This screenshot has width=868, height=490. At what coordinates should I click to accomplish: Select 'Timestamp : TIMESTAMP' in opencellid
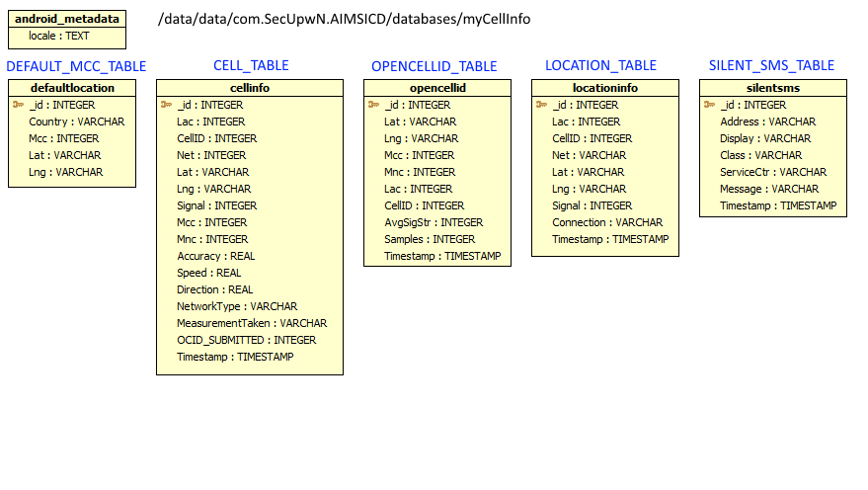pyautogui.click(x=442, y=256)
